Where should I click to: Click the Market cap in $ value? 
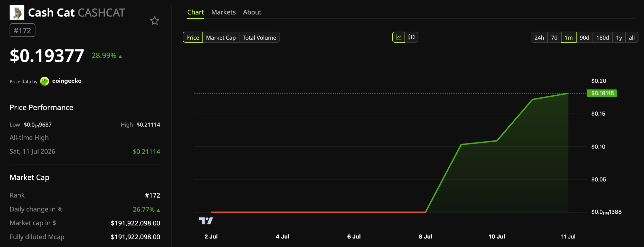pyautogui.click(x=135, y=223)
